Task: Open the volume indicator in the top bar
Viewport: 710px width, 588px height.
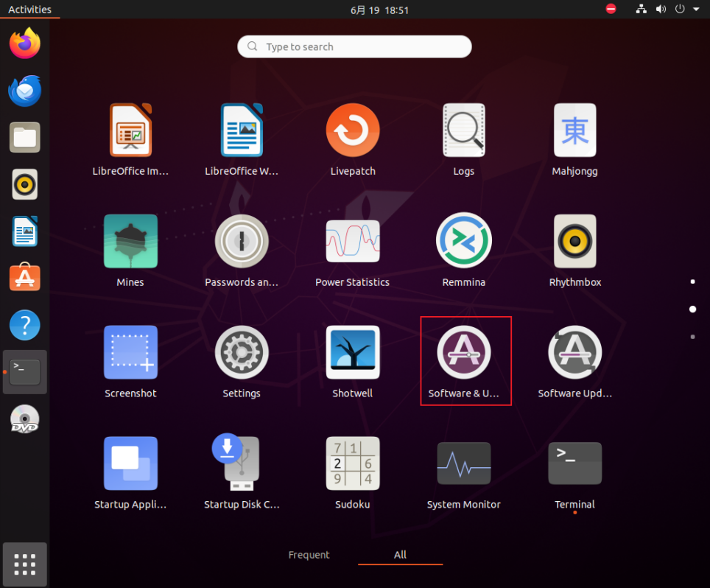Action: point(661,9)
